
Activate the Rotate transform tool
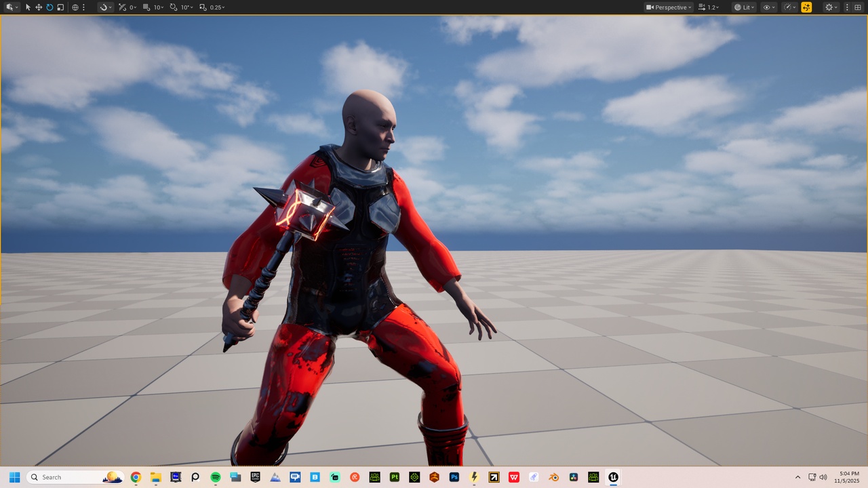(x=50, y=7)
